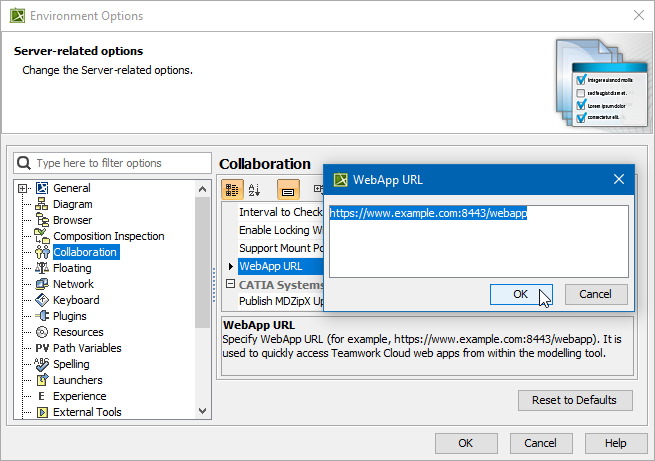
Task: Click the Reset to Defaults button
Action: tap(575, 400)
